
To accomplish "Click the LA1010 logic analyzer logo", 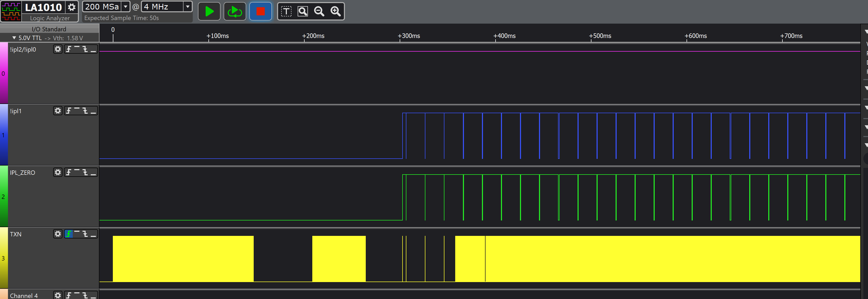I will (x=11, y=12).
